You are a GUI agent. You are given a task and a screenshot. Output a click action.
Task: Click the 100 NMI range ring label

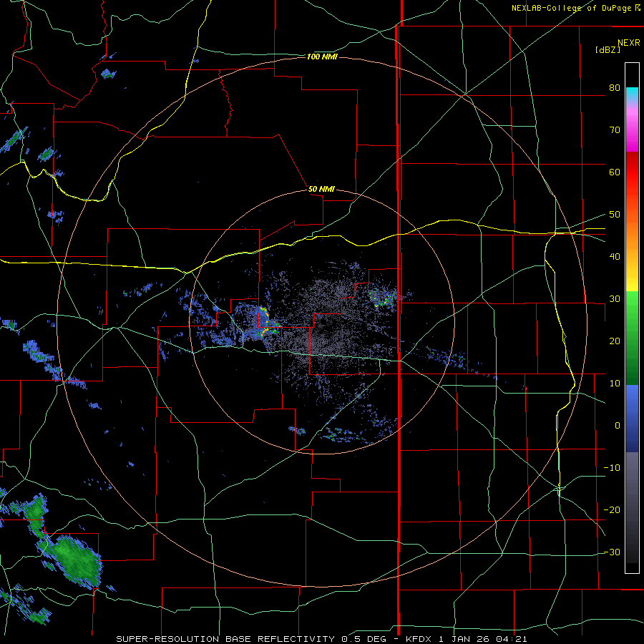322,57
